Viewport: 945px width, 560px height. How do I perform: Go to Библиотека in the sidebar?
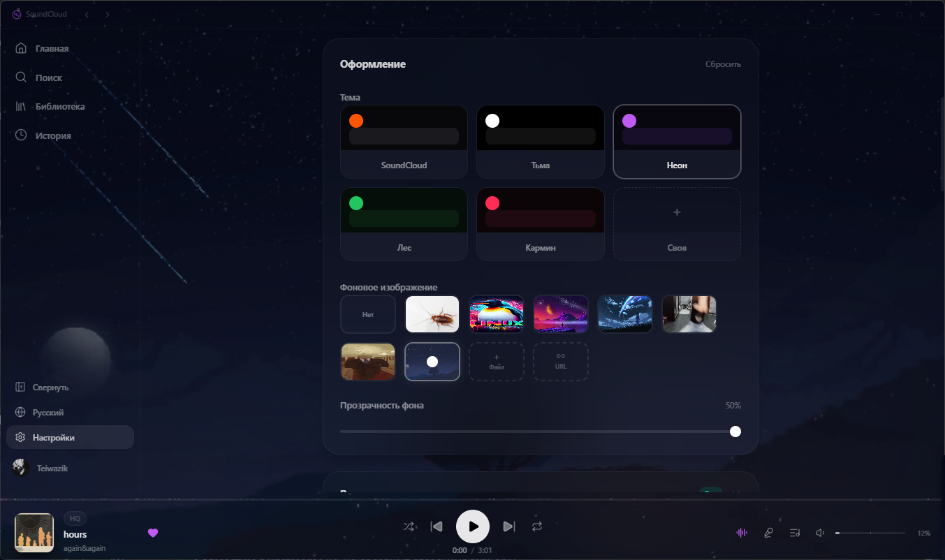tap(70, 107)
